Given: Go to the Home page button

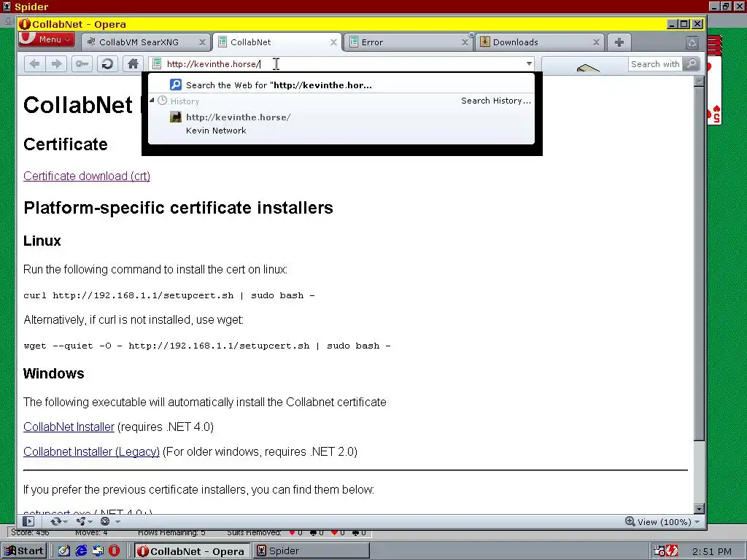Looking at the screenshot, I should (x=133, y=64).
